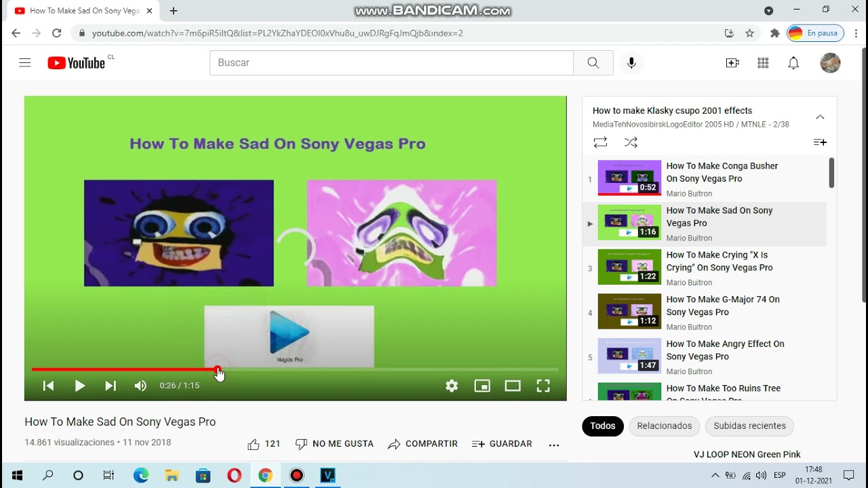This screenshot has height=488, width=868.
Task: Click the COMPARTIR share button
Action: [422, 444]
